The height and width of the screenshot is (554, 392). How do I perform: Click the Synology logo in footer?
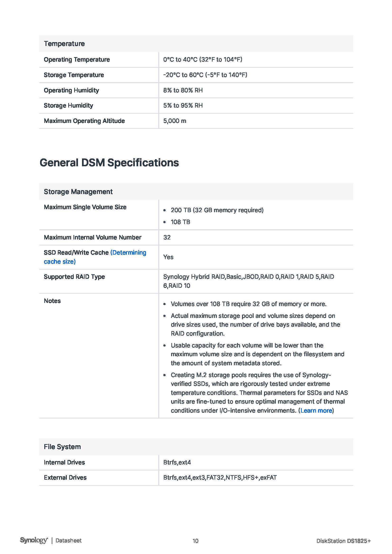click(x=34, y=540)
